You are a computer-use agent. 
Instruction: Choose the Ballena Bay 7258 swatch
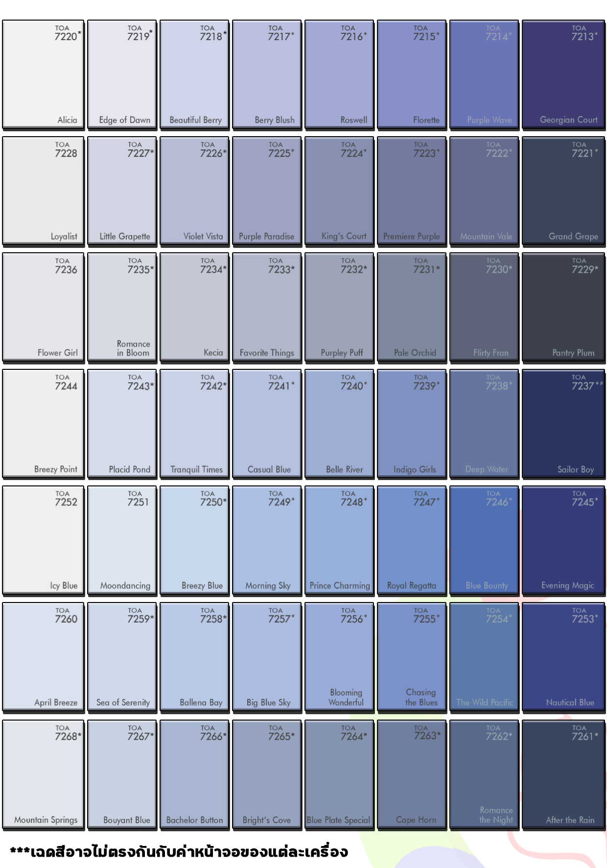pyautogui.click(x=194, y=657)
